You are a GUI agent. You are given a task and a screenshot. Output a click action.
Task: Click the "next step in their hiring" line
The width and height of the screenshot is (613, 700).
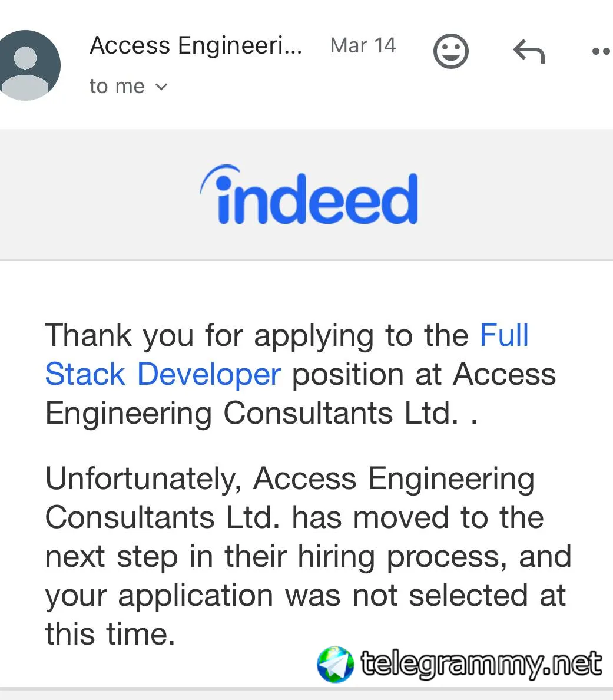[x=309, y=557]
